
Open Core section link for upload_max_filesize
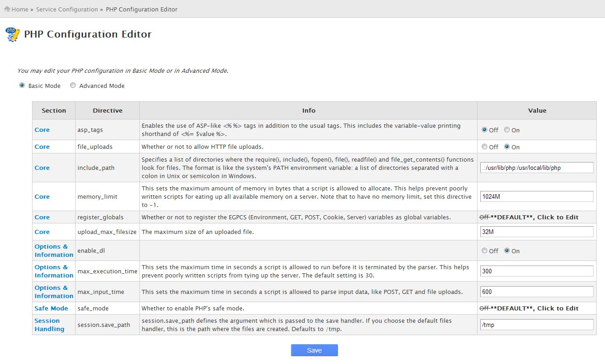coord(42,232)
